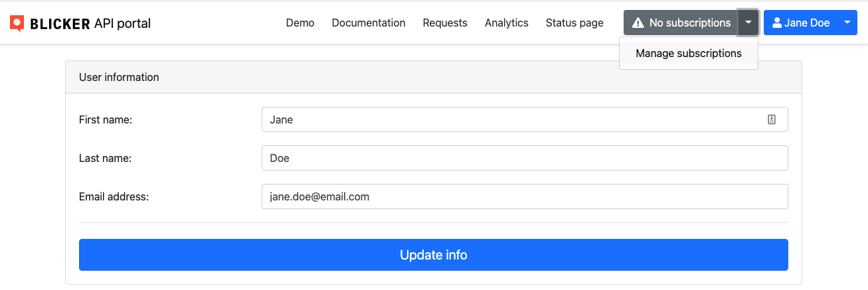Click the Email address label

tap(114, 196)
